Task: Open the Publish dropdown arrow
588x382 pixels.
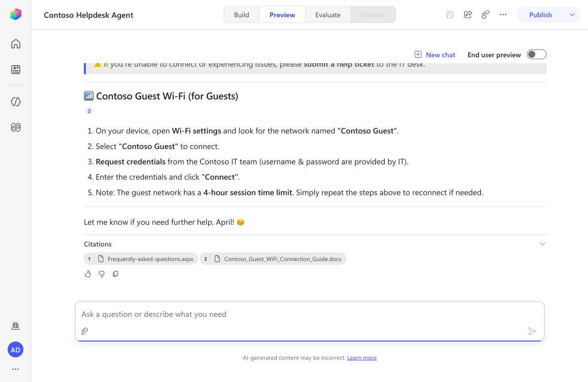Action: pos(572,15)
